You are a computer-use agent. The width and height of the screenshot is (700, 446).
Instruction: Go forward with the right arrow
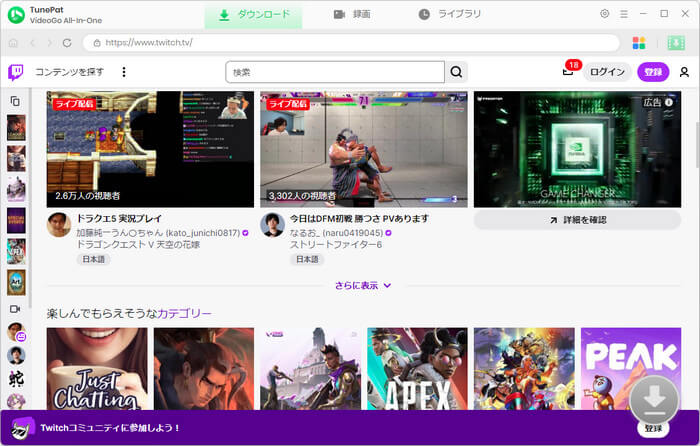[x=50, y=43]
